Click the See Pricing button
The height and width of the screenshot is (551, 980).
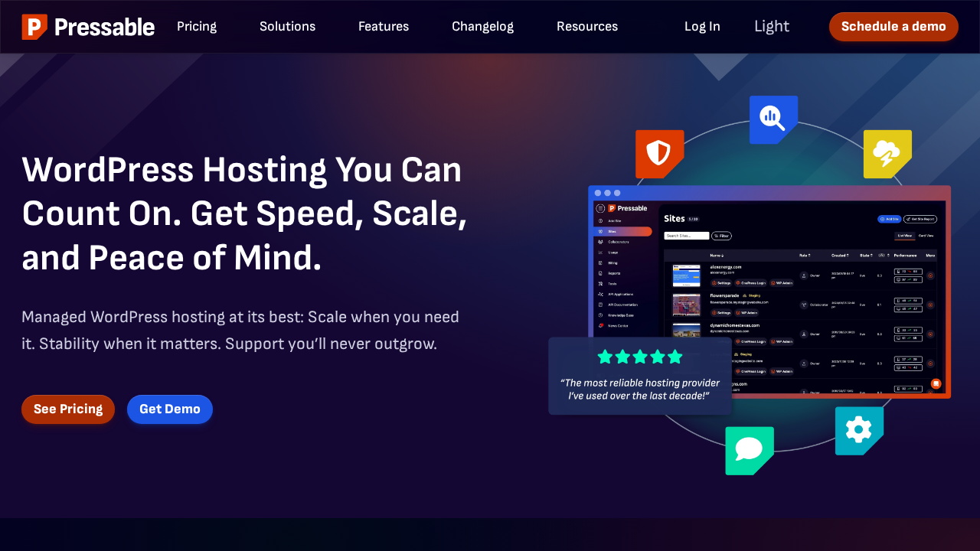pos(68,409)
